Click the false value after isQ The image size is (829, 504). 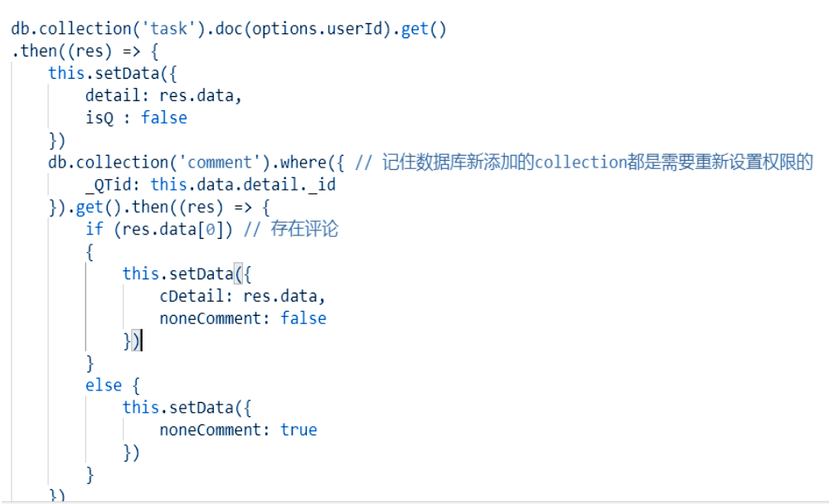pos(163,118)
